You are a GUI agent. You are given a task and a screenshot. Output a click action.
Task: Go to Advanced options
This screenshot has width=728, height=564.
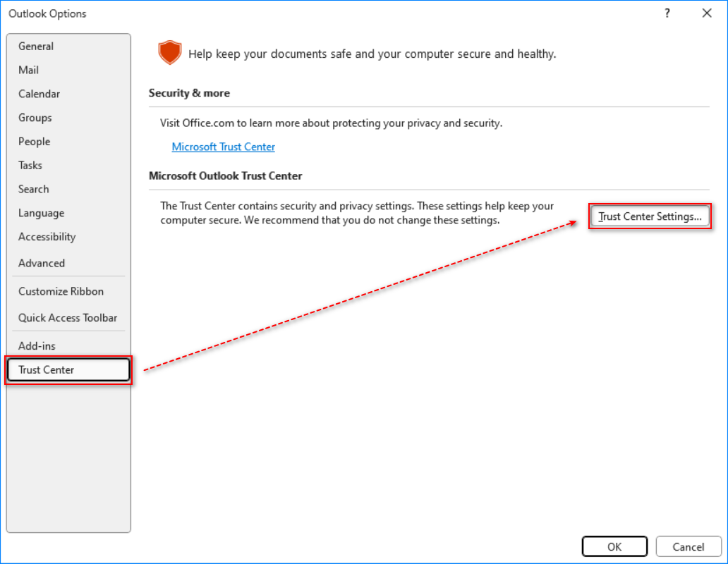(x=68, y=263)
